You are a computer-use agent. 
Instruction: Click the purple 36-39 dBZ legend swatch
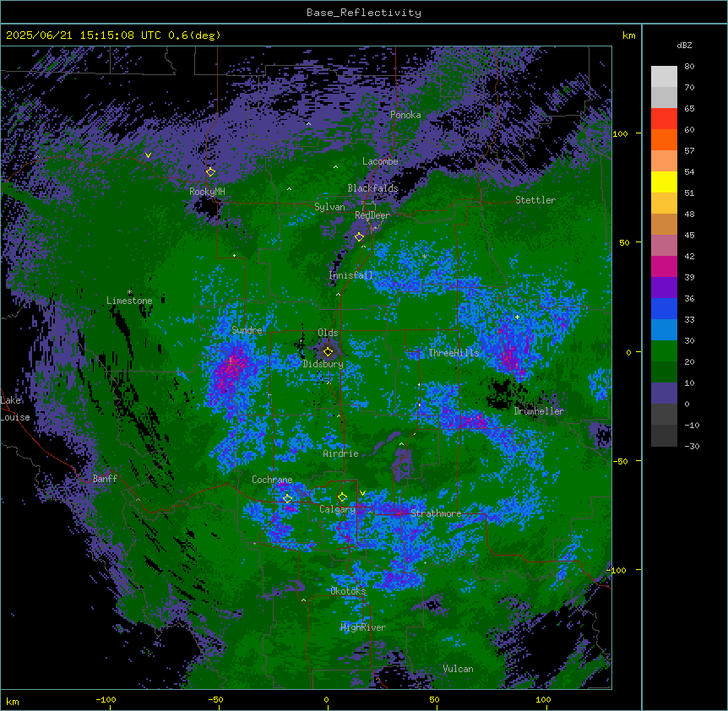pyautogui.click(x=664, y=288)
